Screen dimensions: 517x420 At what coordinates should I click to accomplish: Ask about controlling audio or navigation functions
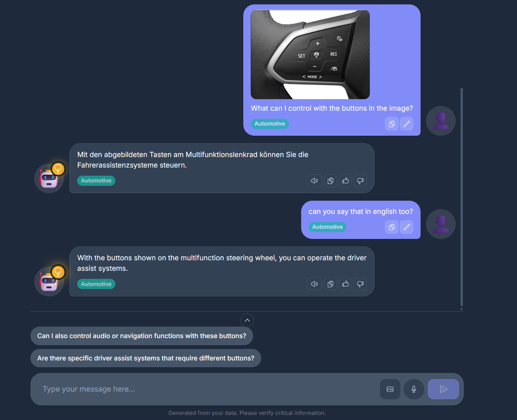click(142, 336)
